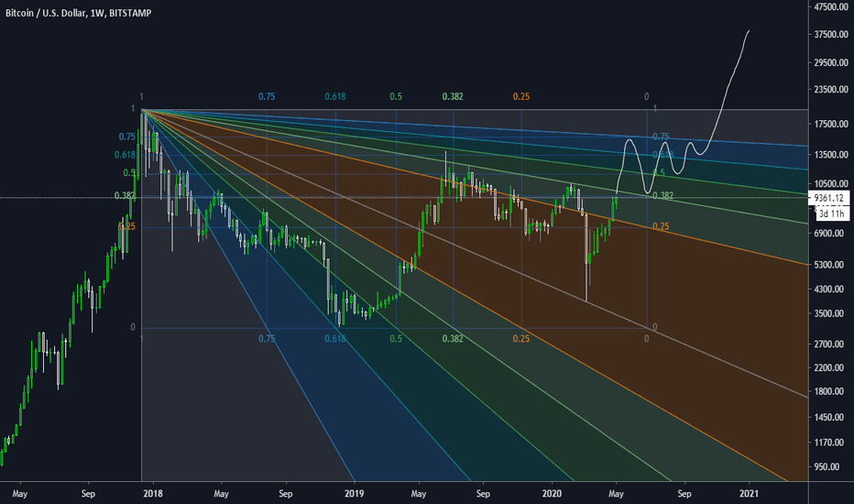Select the 37500.00 price axis label
854x504 pixels.
pyautogui.click(x=830, y=34)
